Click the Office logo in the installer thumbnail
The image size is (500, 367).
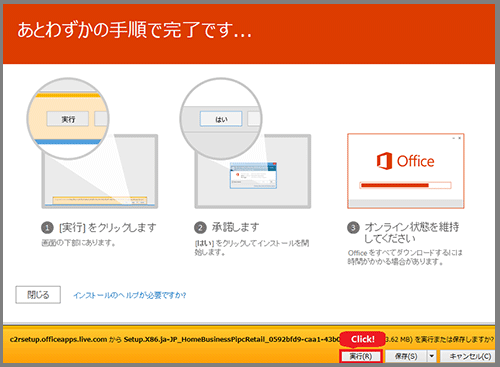tap(405, 161)
